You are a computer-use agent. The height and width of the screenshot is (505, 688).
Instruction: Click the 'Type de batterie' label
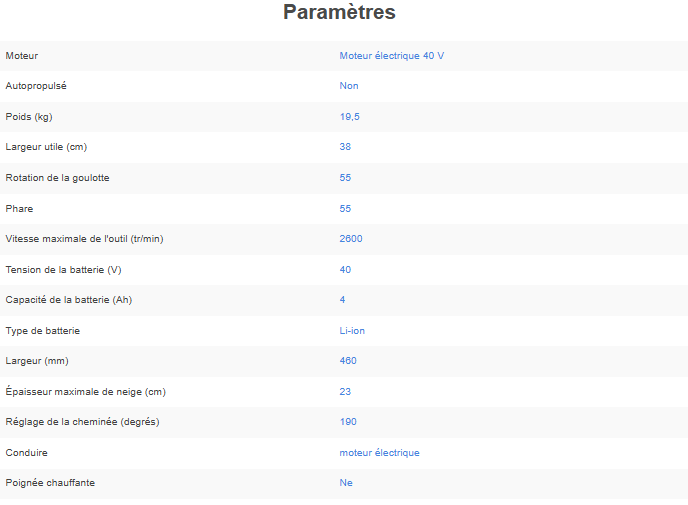43,330
